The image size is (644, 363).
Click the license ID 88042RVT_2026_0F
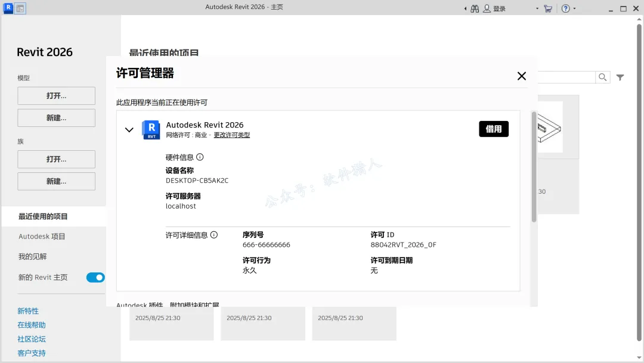point(403,245)
